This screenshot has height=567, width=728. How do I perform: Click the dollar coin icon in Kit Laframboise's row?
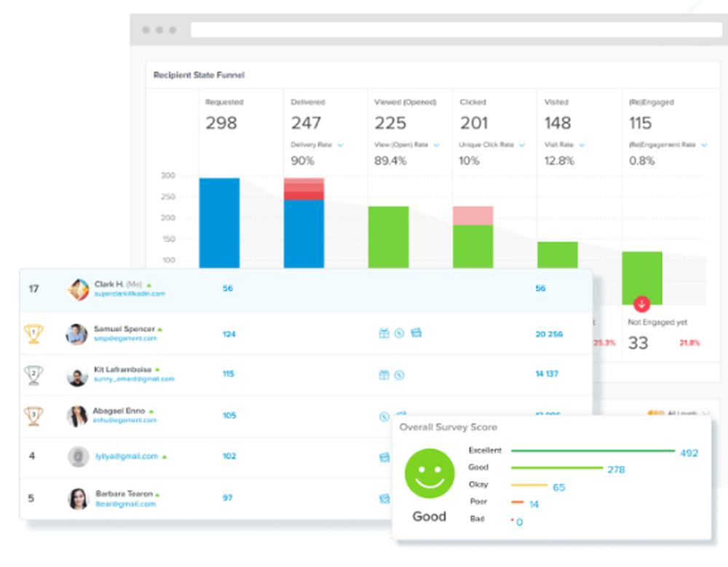click(x=399, y=375)
